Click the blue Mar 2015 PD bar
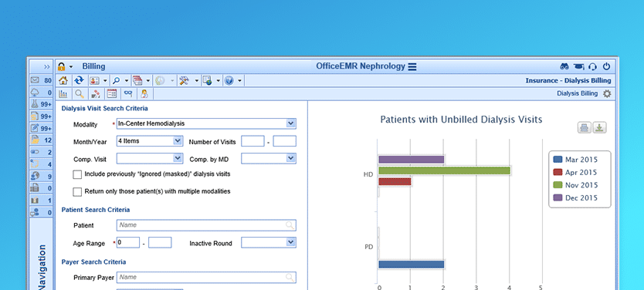The height and width of the screenshot is (290, 644). point(411,265)
